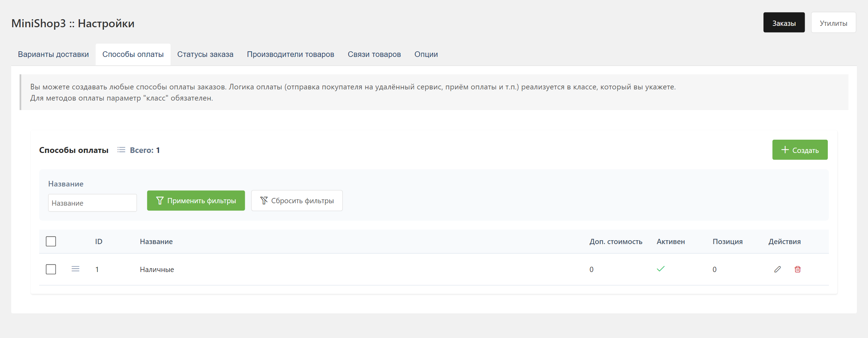Open the Варианты доставки tab
This screenshot has height=338, width=868.
[53, 54]
